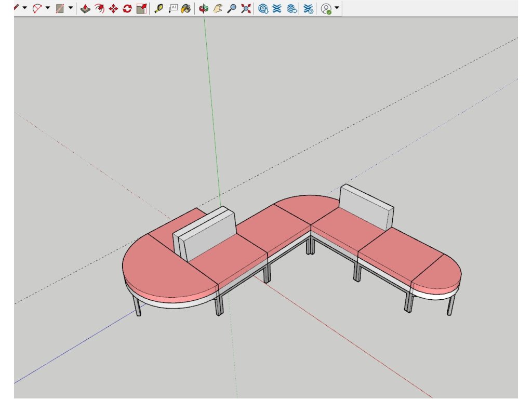Choose the Offset tool
Screen dimensions: 532x399
(100, 8)
